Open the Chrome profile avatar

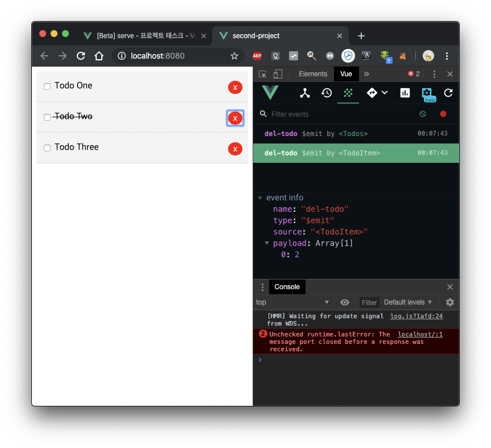tap(428, 56)
